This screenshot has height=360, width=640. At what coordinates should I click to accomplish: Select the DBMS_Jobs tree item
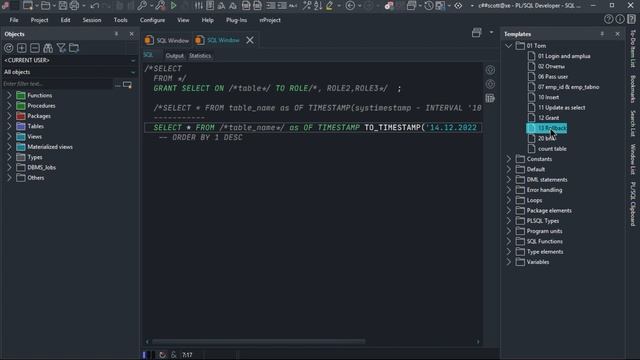[41, 167]
